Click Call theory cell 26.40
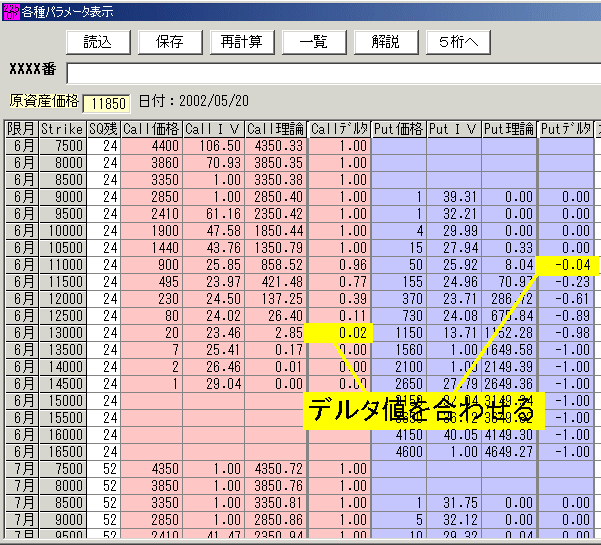This screenshot has height=545, width=601. [276, 316]
